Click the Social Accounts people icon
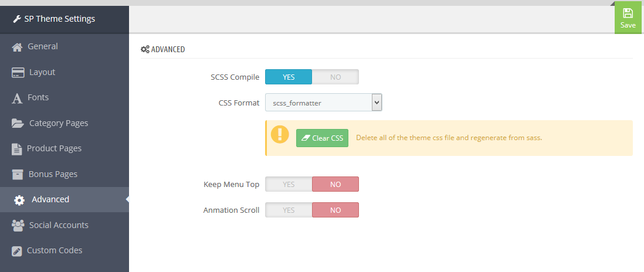The height and width of the screenshot is (272, 644). click(18, 226)
